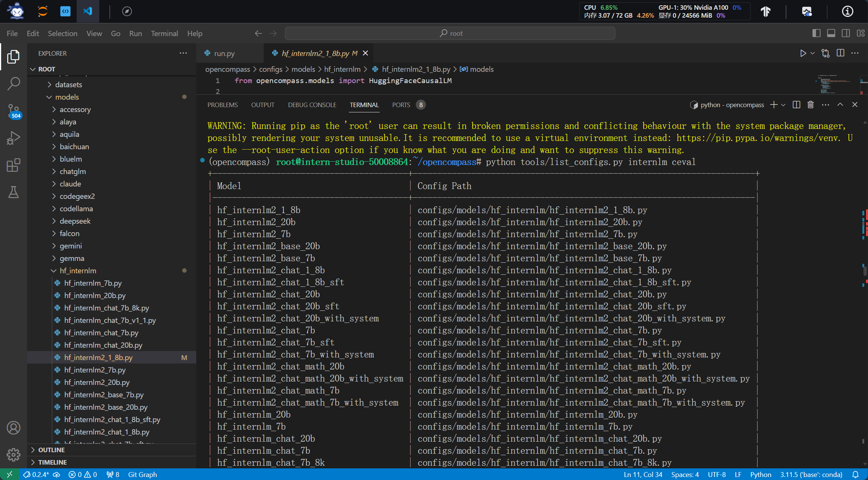Click the Python interpreter 3.11.5 status item
This screenshot has height=480, width=868.
tap(811, 474)
